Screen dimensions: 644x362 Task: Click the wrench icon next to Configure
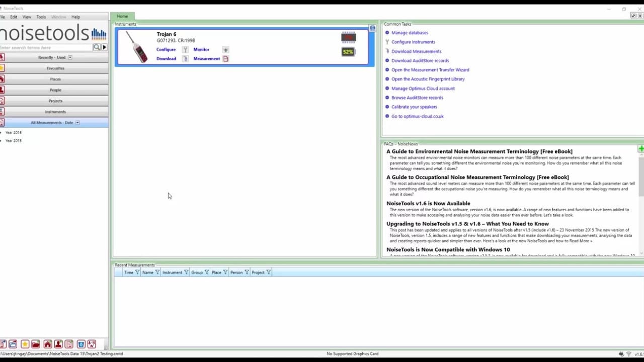pyautogui.click(x=185, y=50)
